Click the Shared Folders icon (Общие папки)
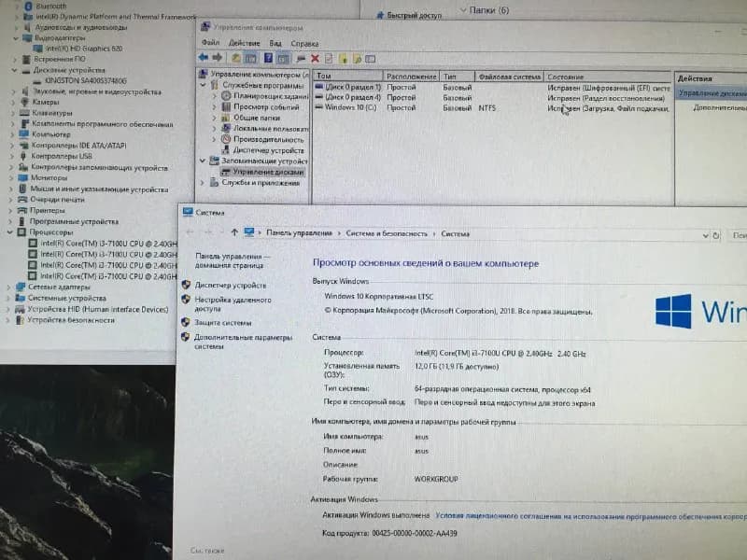 pos(226,118)
